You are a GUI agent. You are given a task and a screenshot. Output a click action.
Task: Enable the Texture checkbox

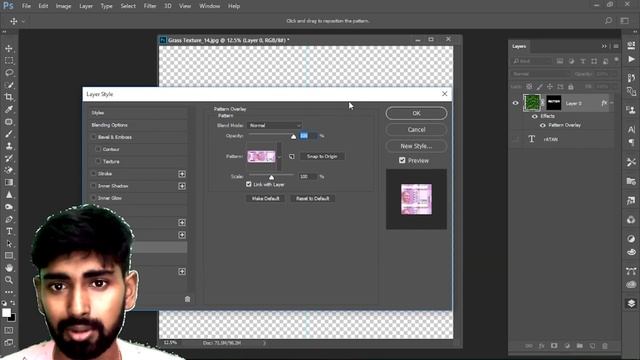[98, 162]
